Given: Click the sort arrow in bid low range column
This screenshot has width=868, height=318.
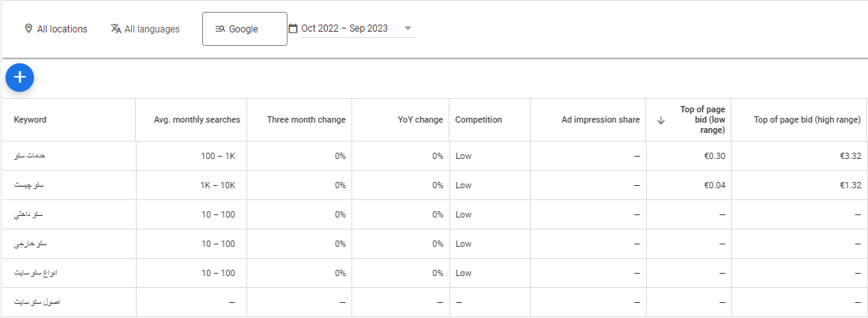Looking at the screenshot, I should click(661, 120).
